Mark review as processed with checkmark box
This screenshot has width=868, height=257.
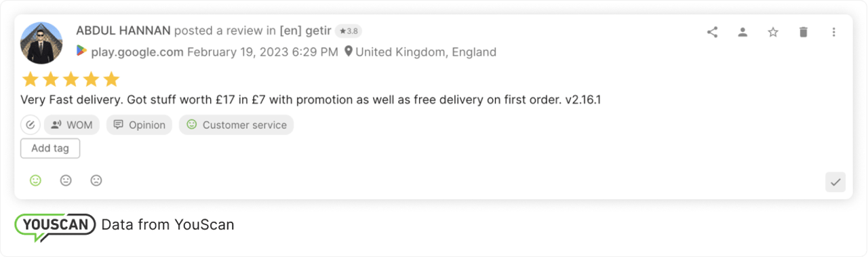pos(835,182)
